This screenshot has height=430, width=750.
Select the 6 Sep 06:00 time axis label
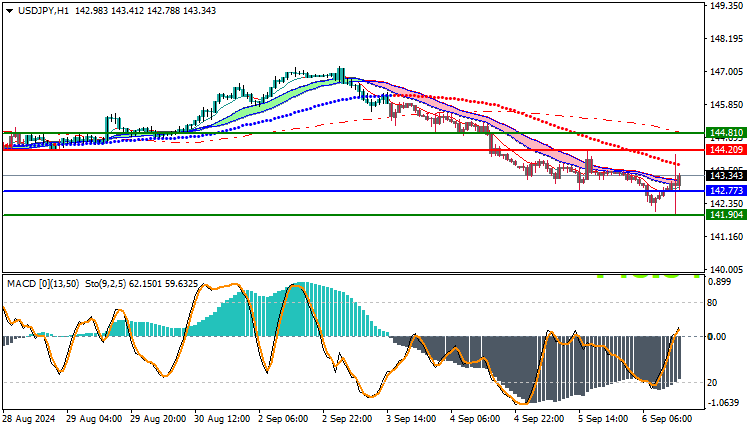click(x=667, y=419)
